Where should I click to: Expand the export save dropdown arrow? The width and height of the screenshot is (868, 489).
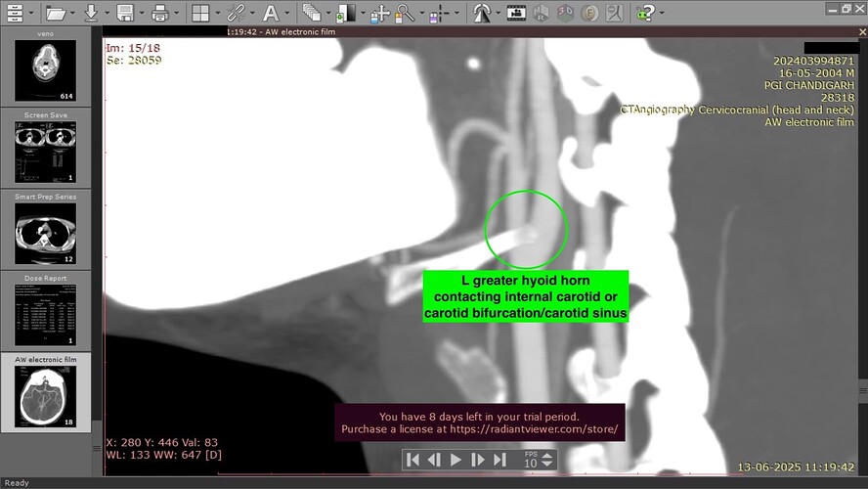[142, 13]
